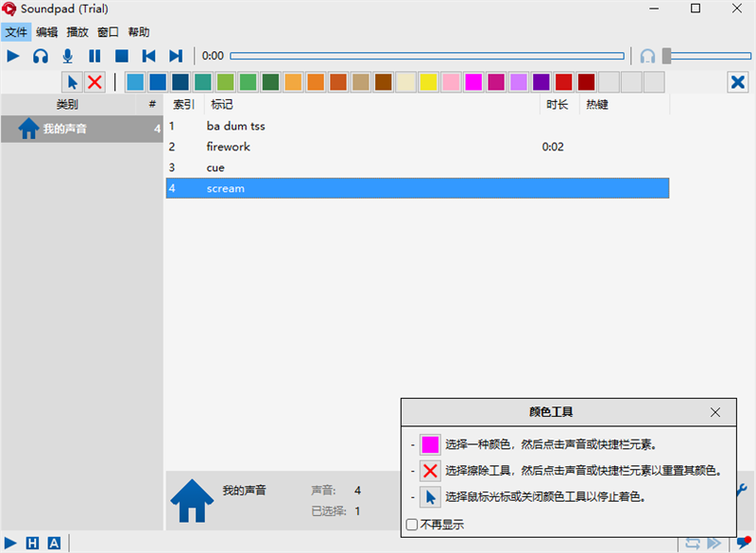The width and height of the screenshot is (756, 553).
Task: Click the magenta icon in 颜色工具 popup
Action: click(430, 444)
